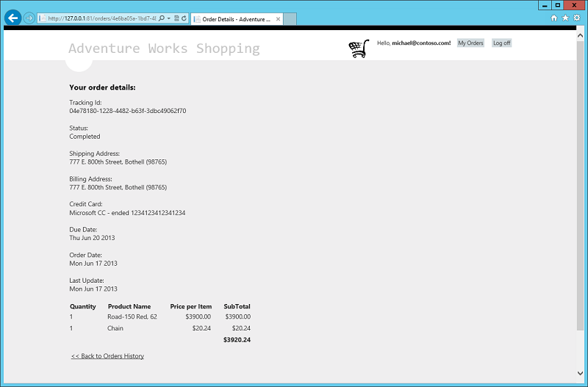Open the shopping cart icon
Image resolution: width=588 pixels, height=387 pixels.
click(x=359, y=48)
